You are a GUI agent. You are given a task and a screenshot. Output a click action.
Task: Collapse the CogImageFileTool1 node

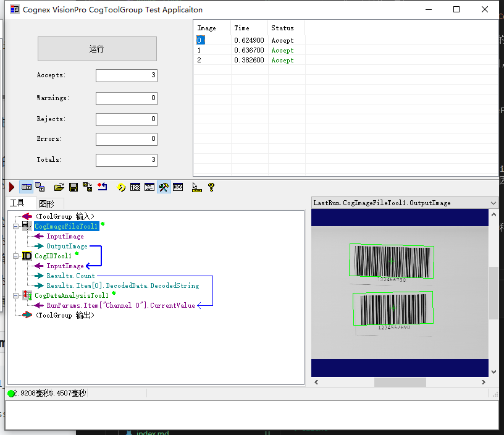click(15, 226)
